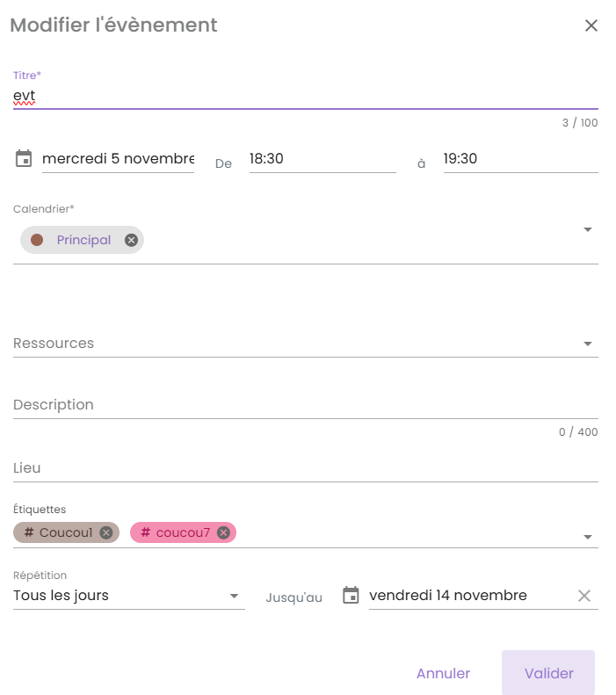Click the brown Principal calendar color dot
Image resolution: width=616 pixels, height=695 pixels.
[x=37, y=240]
